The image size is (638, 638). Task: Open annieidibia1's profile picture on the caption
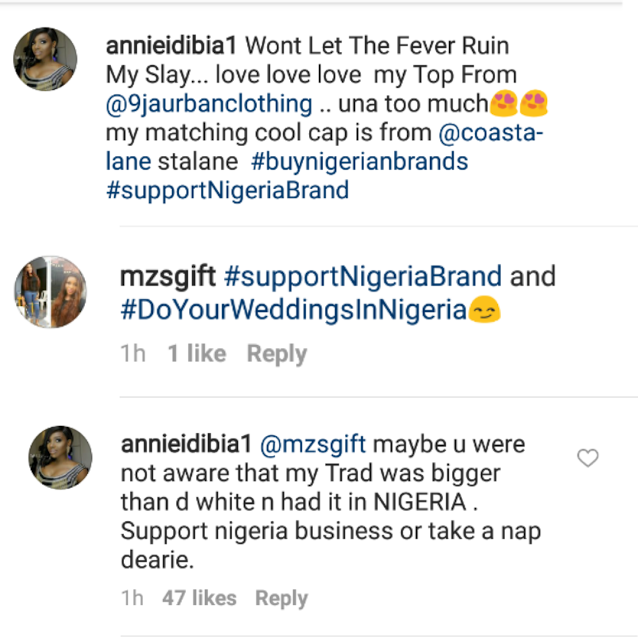click(46, 60)
